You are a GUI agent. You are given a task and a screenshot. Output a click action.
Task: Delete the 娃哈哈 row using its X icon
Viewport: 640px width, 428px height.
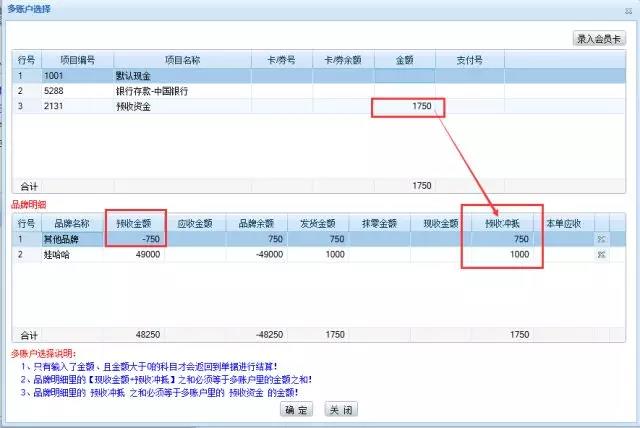601,255
